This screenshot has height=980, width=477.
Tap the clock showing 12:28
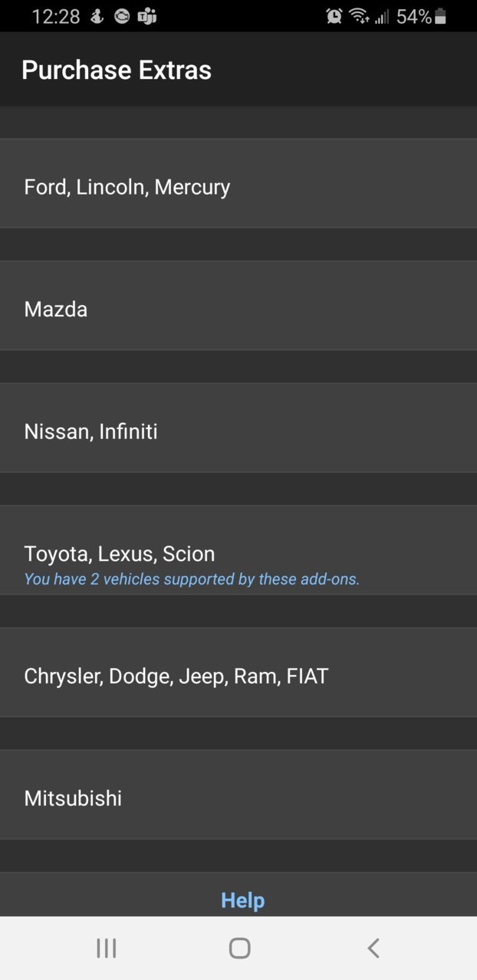(x=56, y=16)
